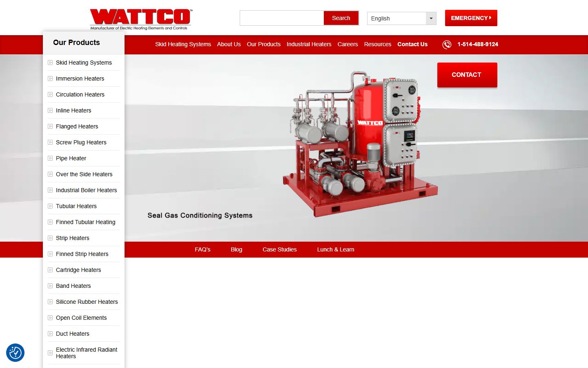Select Duct Heaters in the sidebar
Viewport: 588px width, 368px height.
pos(72,334)
